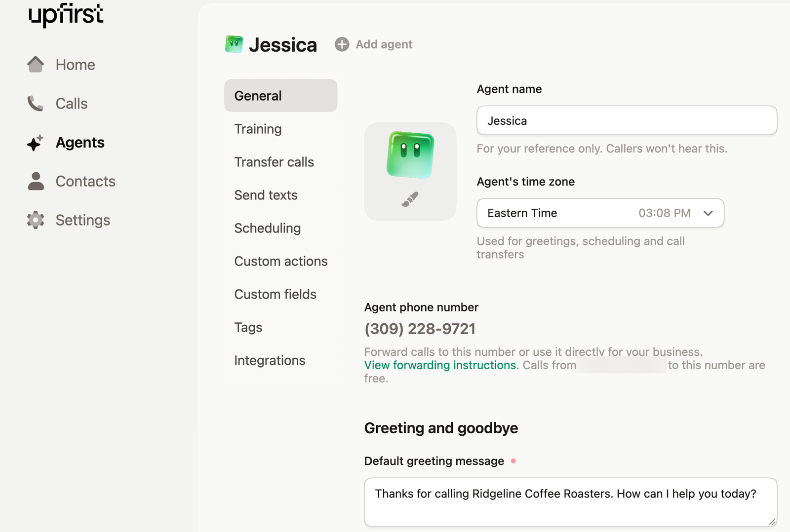The image size is (790, 532).
Task: Open the Integrations section
Action: click(270, 360)
